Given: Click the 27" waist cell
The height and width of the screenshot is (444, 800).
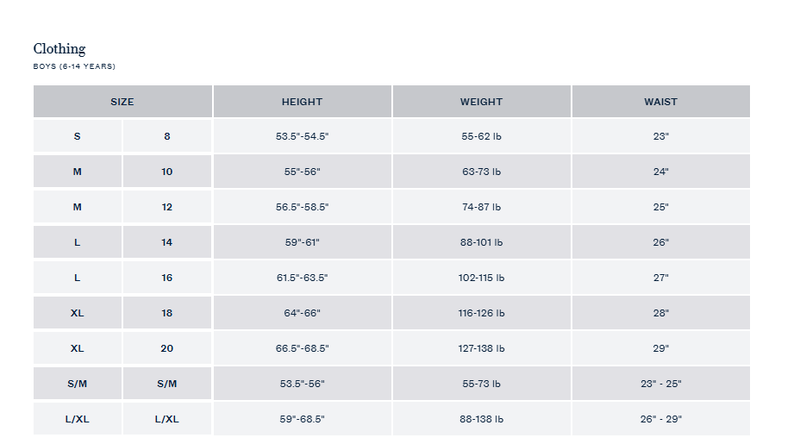Looking at the screenshot, I should (x=660, y=278).
